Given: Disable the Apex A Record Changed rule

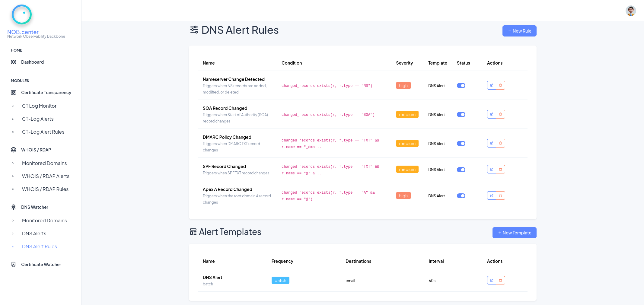Looking at the screenshot, I should click(461, 195).
